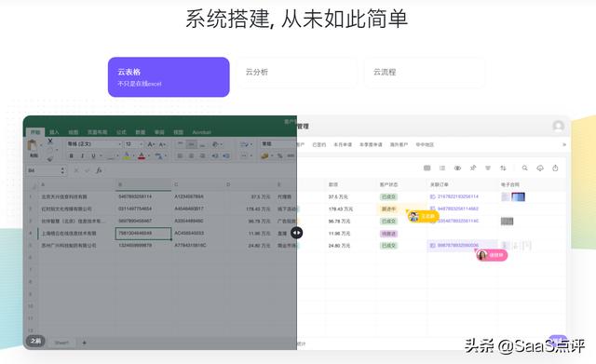Screen dimensions: 596x364
Task: Click the filter funnel icon in table toolbar
Action: coord(488,168)
